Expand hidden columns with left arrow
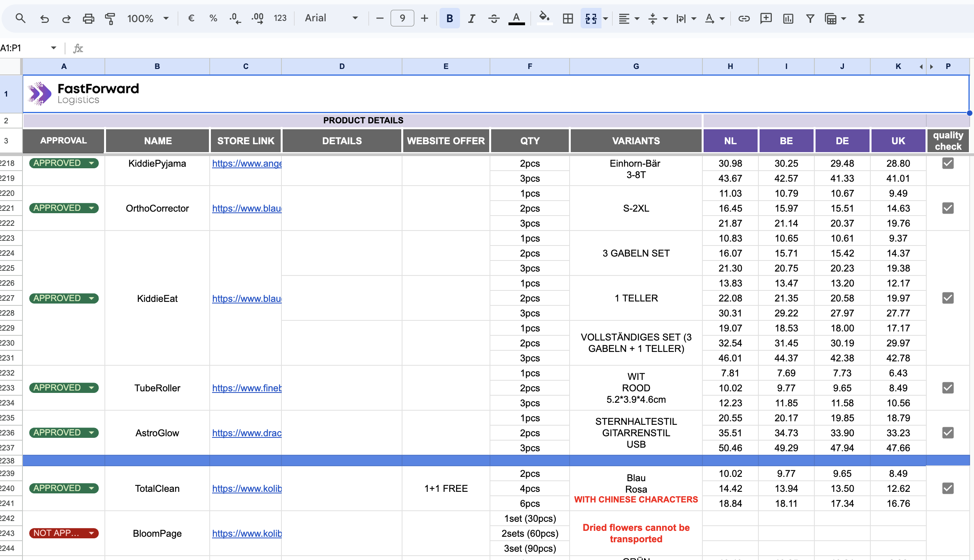Screen dimensions: 974x560 pos(921,67)
